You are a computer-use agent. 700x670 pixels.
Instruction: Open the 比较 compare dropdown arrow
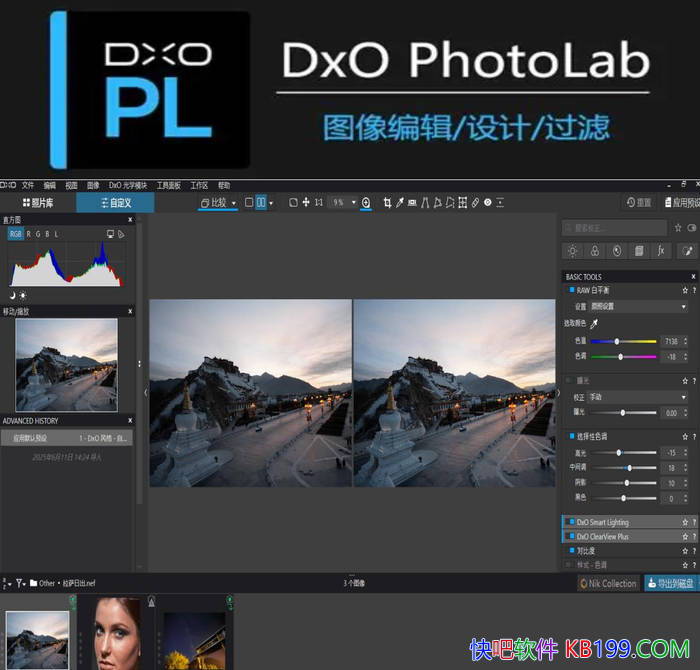pyautogui.click(x=233, y=204)
